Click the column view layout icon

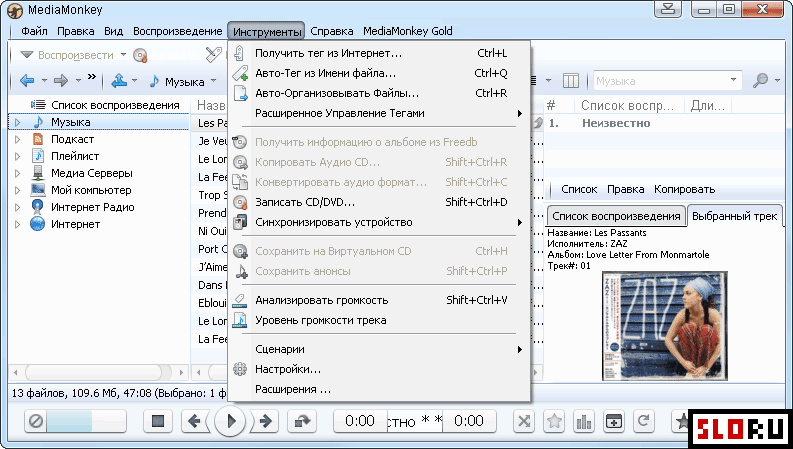click(570, 81)
